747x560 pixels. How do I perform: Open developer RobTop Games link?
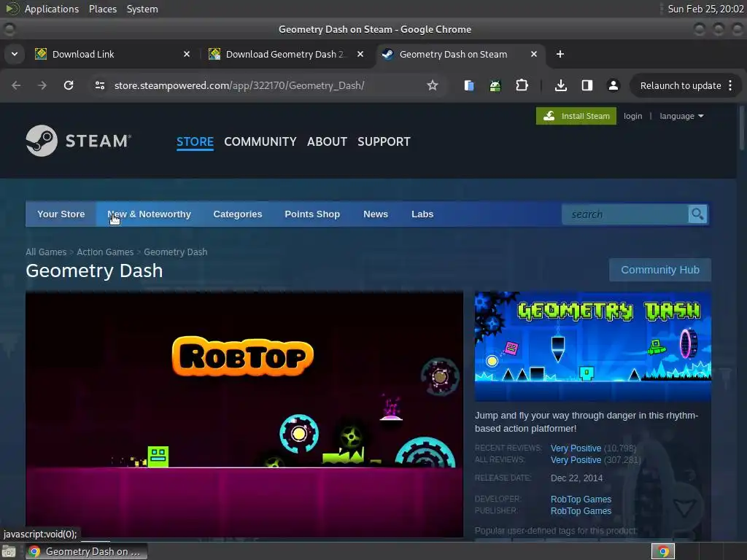click(581, 499)
